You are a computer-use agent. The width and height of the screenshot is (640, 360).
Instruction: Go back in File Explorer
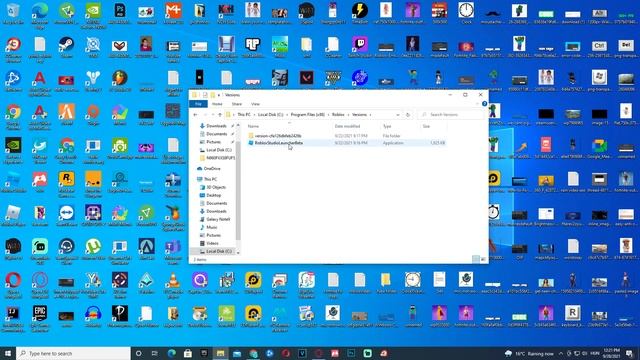pos(196,115)
